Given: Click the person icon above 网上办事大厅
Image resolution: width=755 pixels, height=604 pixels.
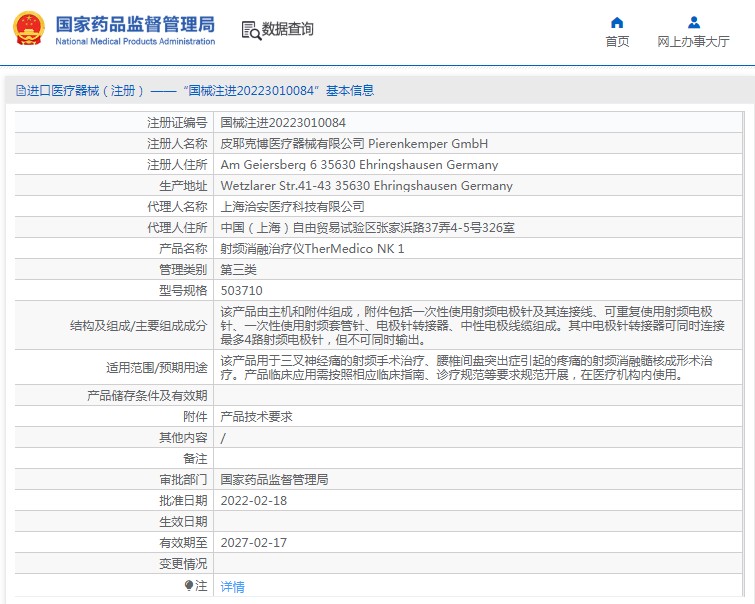Looking at the screenshot, I should click(693, 22).
